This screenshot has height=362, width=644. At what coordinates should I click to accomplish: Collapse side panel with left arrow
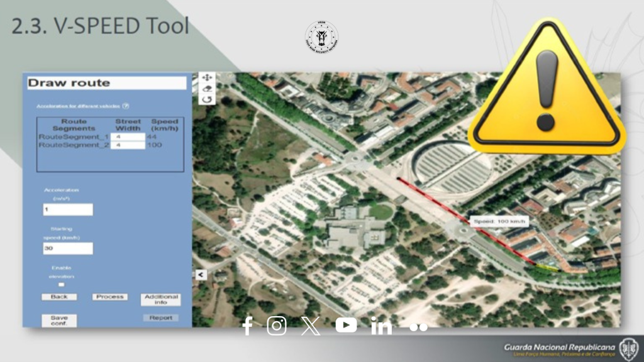tap(200, 275)
